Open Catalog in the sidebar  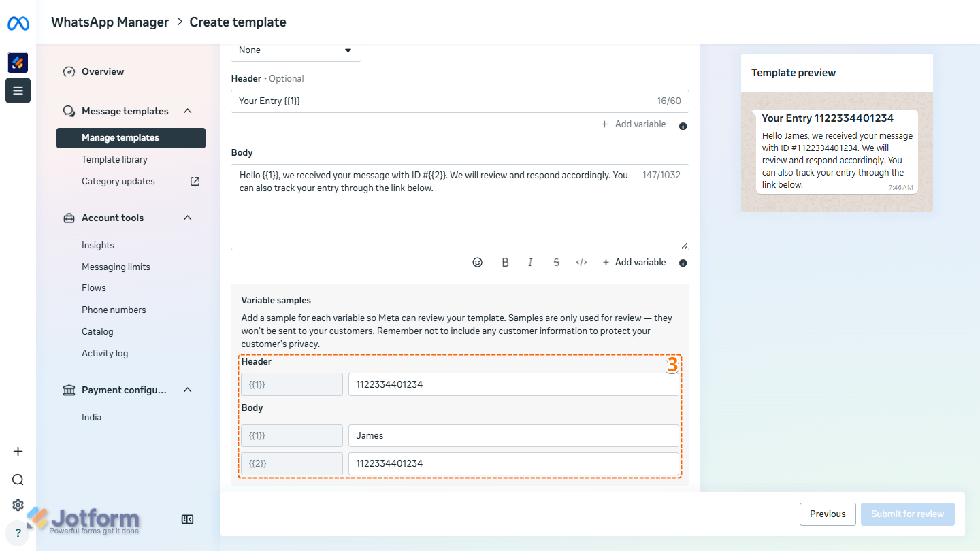(97, 331)
